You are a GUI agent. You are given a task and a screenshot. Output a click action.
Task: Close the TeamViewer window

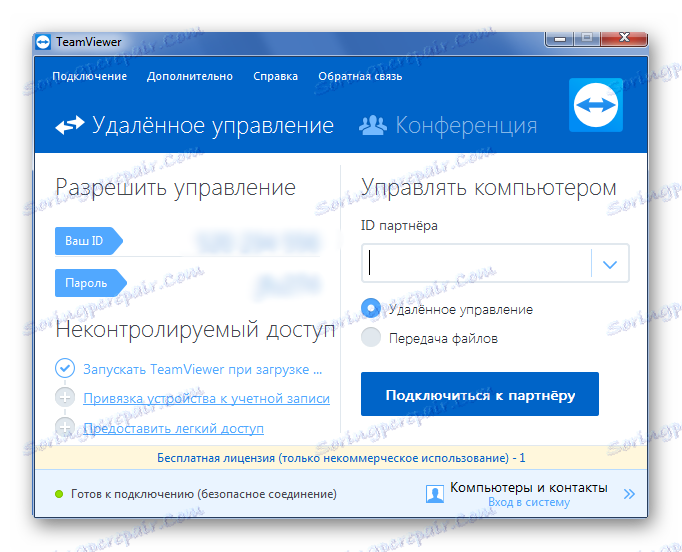click(x=624, y=38)
